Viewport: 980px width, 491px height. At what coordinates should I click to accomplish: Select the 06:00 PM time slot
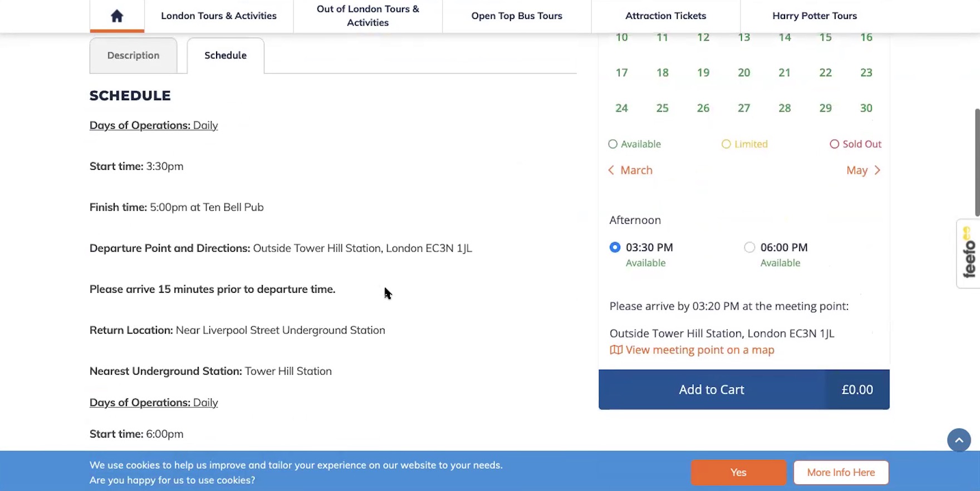(749, 247)
